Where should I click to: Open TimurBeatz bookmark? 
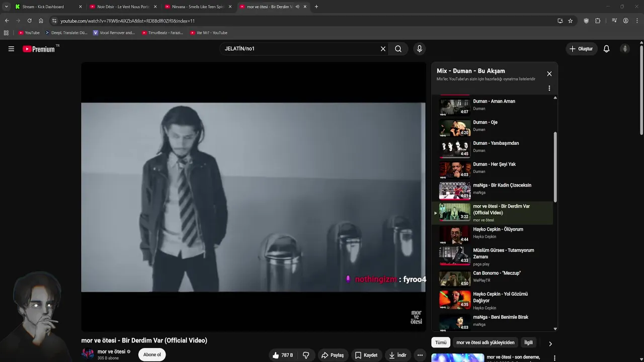[163, 33]
